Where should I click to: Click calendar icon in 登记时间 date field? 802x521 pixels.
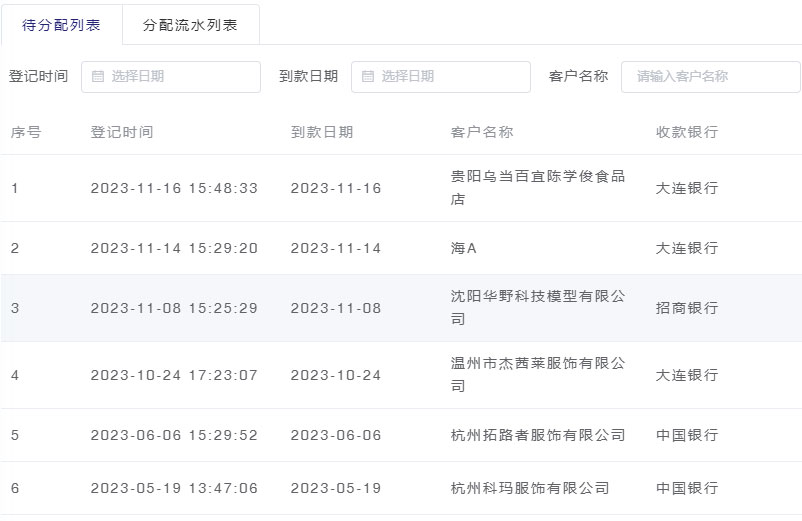point(98,76)
